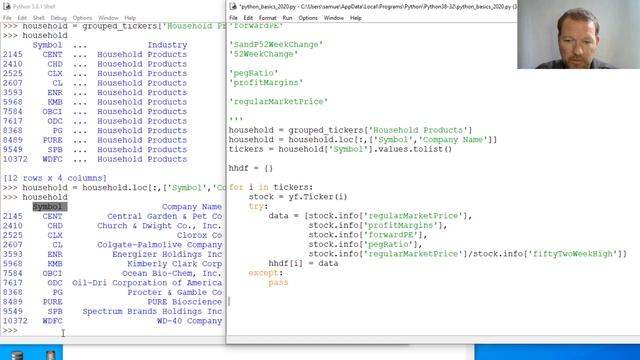640x360 pixels.
Task: Click 'Ocean Bio-Chem, Inc.' in shell output
Action: [x=172, y=273]
